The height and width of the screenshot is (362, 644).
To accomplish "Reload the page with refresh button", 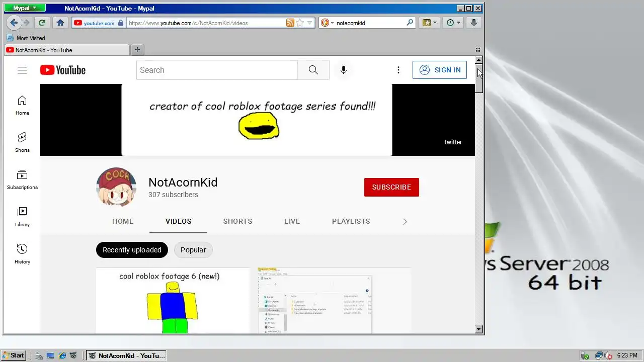I will pyautogui.click(x=42, y=23).
